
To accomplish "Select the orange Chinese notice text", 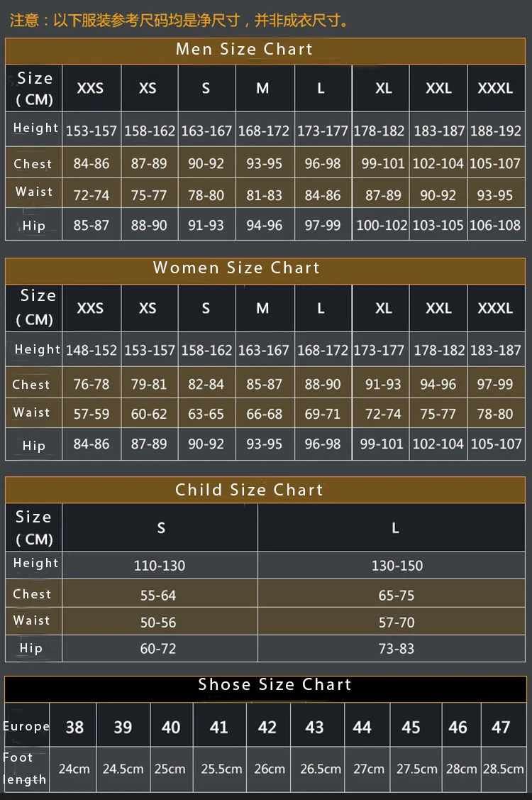I will pyautogui.click(x=179, y=20).
